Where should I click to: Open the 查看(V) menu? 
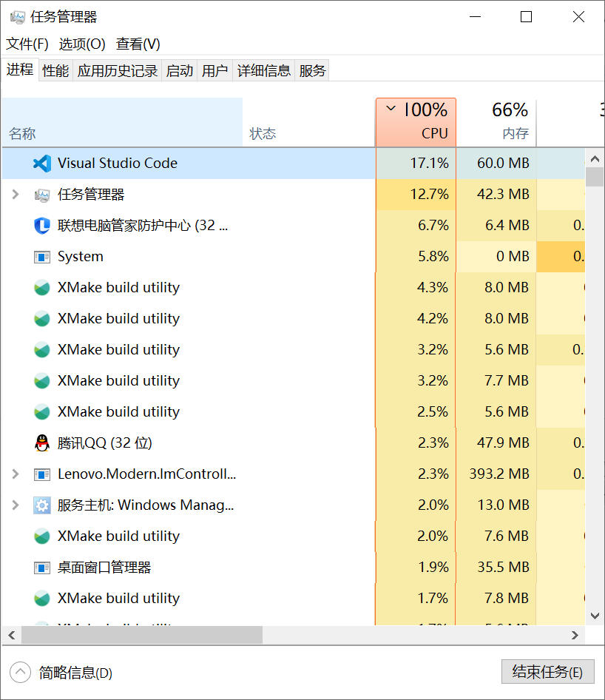(x=138, y=44)
